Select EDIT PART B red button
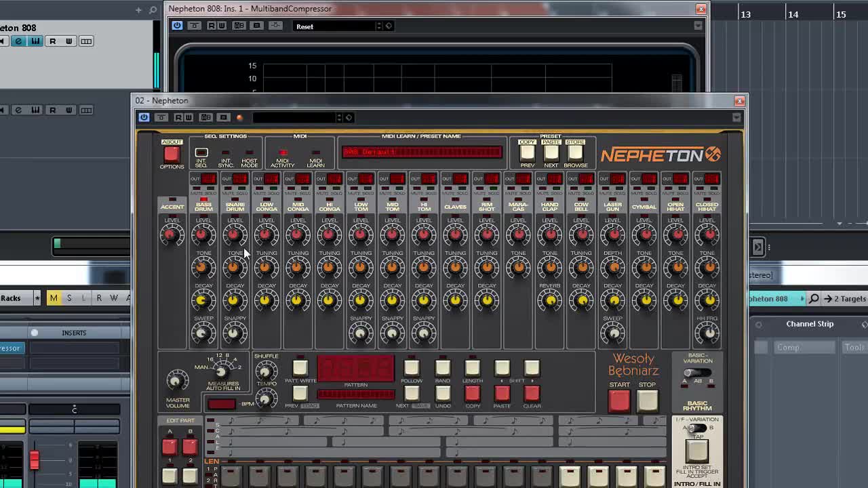The image size is (868, 488). (190, 446)
